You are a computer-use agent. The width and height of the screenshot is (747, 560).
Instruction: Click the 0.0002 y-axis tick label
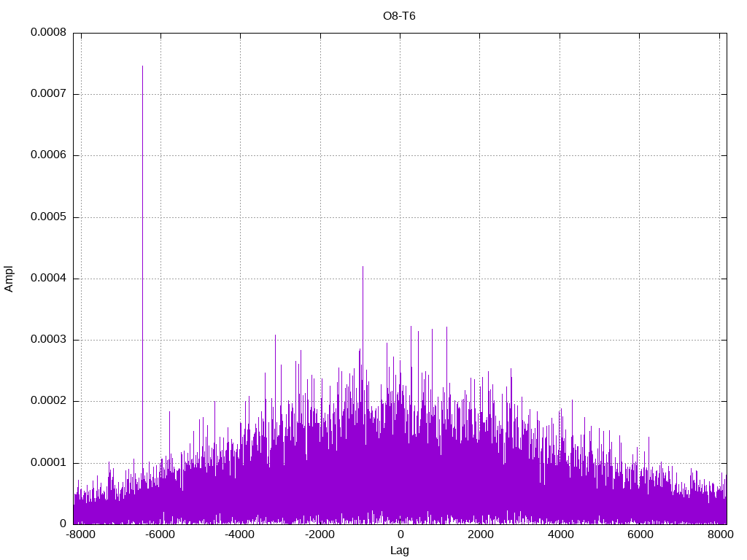tap(48, 401)
